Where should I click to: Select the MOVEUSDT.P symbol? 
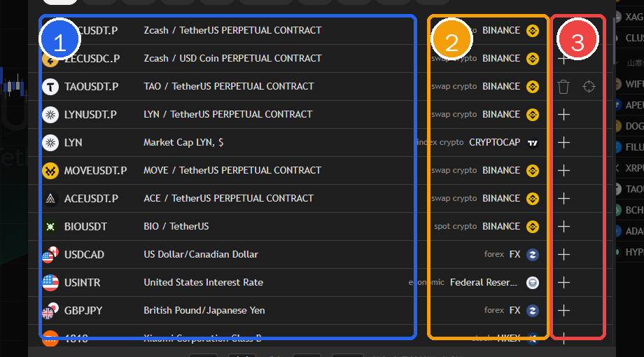pos(96,171)
